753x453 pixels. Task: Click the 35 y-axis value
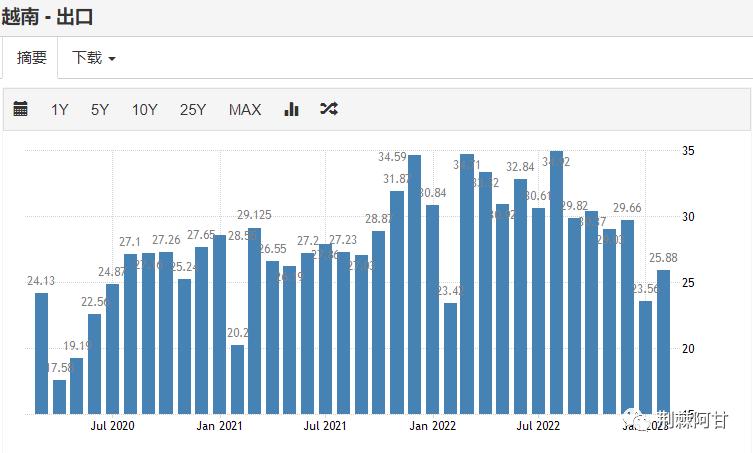[x=688, y=151]
